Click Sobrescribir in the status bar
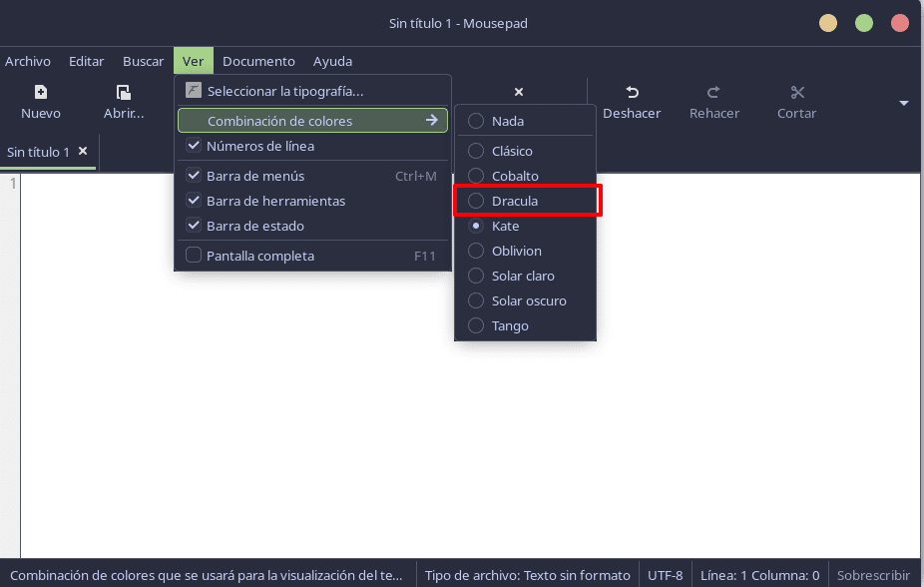The width and height of the screenshot is (924, 587). click(873, 575)
